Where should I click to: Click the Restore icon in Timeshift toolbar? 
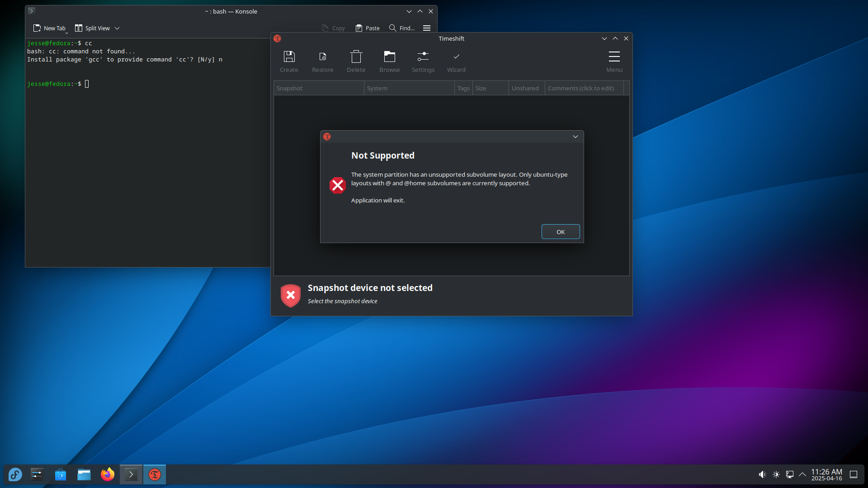coord(322,56)
